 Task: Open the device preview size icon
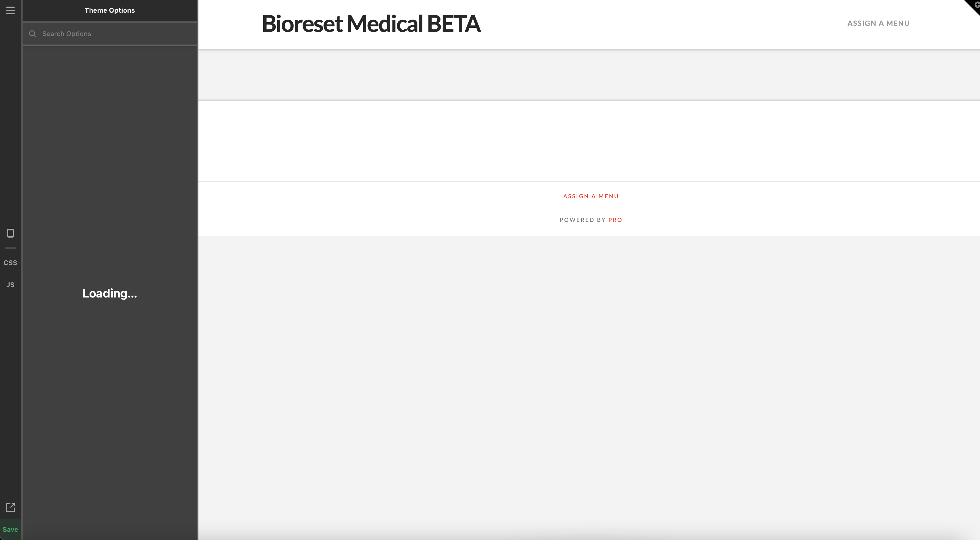10,233
